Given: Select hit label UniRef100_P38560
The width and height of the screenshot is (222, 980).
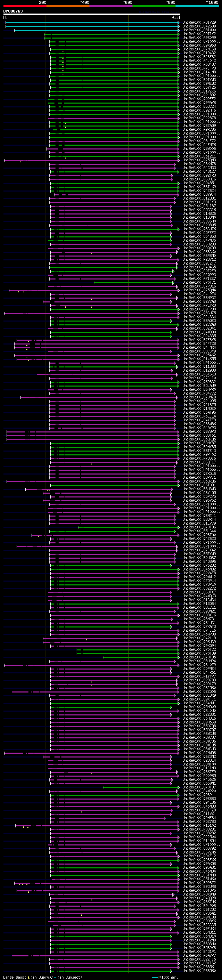Looking at the screenshot, I should click(x=199, y=971).
